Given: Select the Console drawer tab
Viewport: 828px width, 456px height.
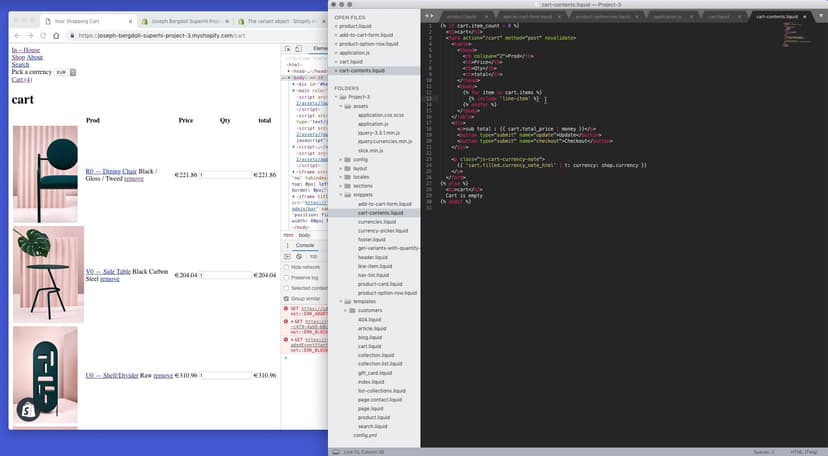Looking at the screenshot, I should (305, 245).
